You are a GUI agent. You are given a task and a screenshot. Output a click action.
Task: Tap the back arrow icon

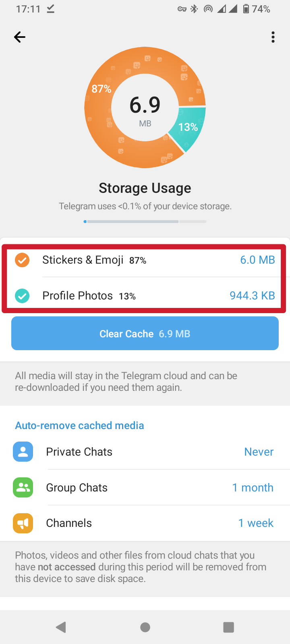(x=20, y=37)
